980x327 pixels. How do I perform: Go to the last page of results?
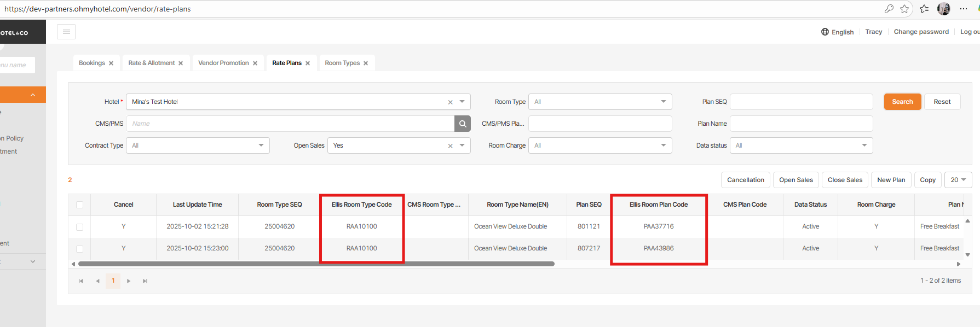(x=145, y=281)
